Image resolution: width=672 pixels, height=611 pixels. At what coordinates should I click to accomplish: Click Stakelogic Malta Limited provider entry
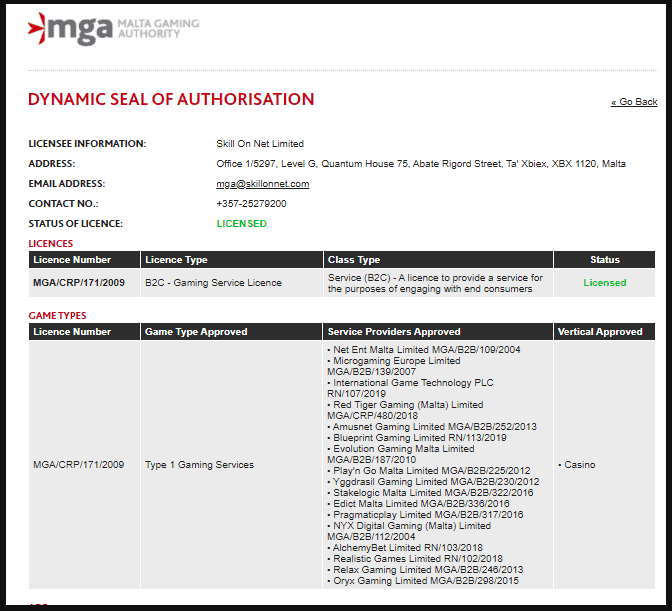tap(430, 493)
